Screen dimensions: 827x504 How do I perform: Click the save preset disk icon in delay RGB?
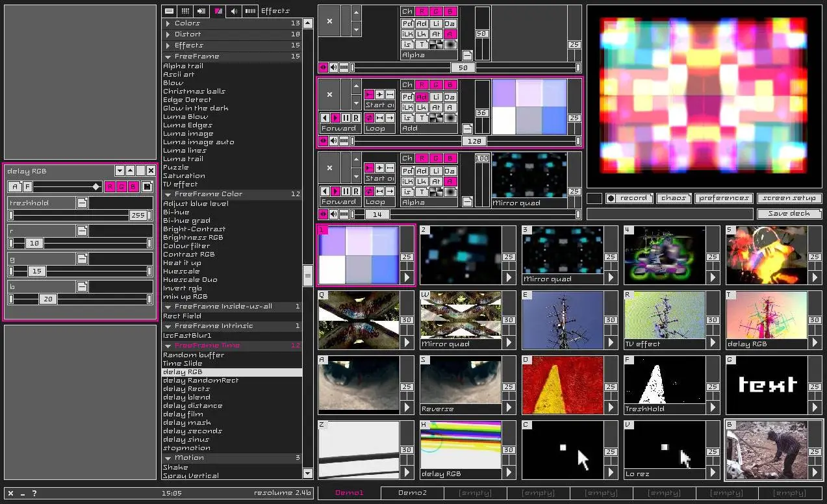pyautogui.click(x=147, y=187)
